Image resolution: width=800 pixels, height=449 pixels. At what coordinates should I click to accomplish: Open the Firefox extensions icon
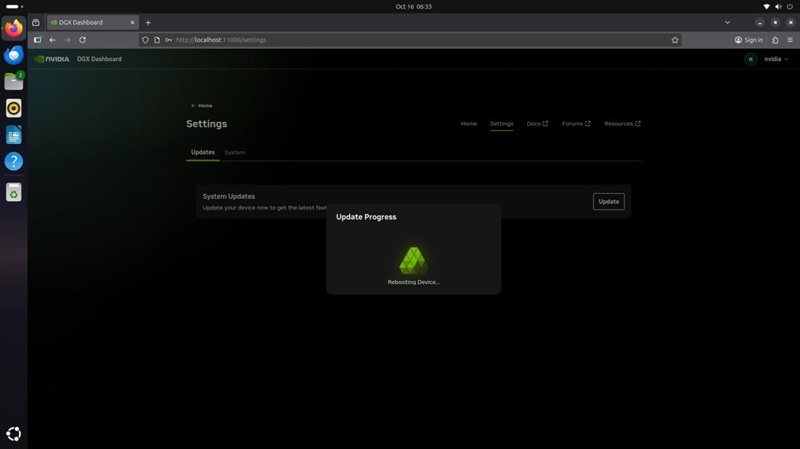(x=775, y=40)
